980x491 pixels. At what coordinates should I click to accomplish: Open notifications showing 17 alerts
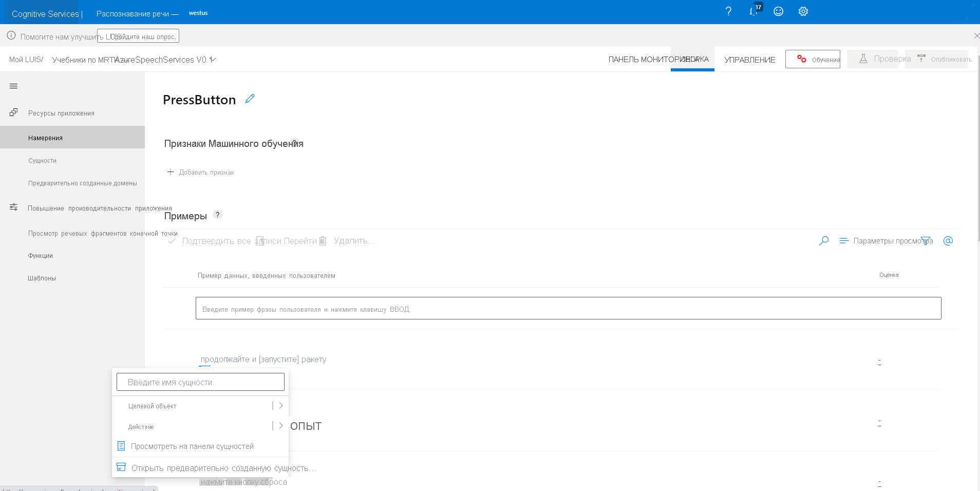tap(753, 11)
